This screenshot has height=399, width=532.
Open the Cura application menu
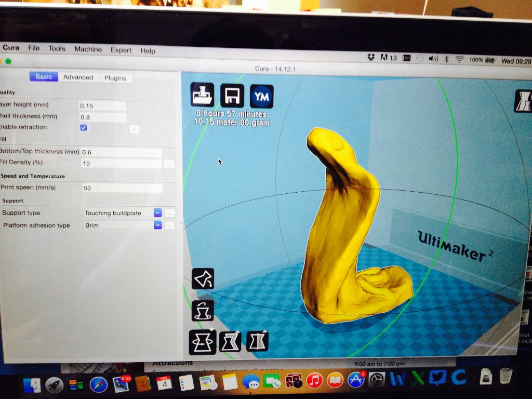pyautogui.click(x=11, y=47)
